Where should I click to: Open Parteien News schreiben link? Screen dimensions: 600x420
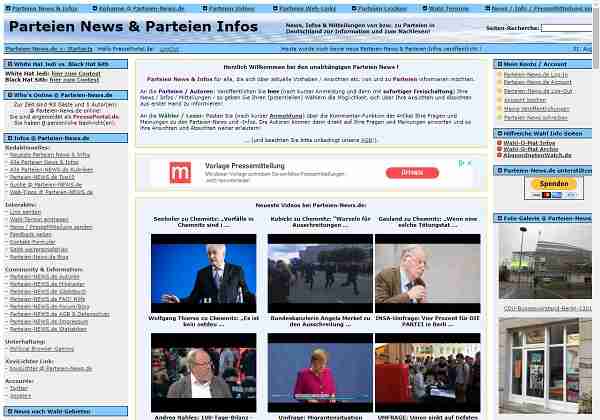pyautogui.click(x=536, y=118)
